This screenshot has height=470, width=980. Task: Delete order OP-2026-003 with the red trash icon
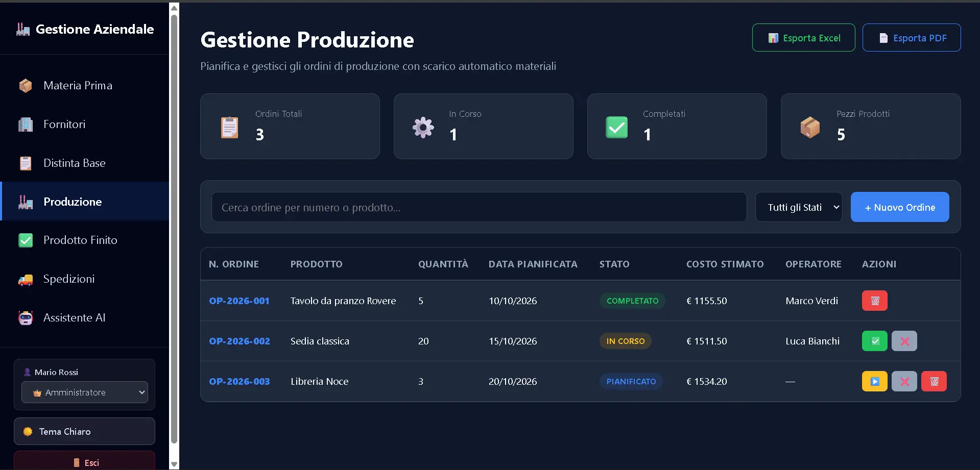(934, 381)
